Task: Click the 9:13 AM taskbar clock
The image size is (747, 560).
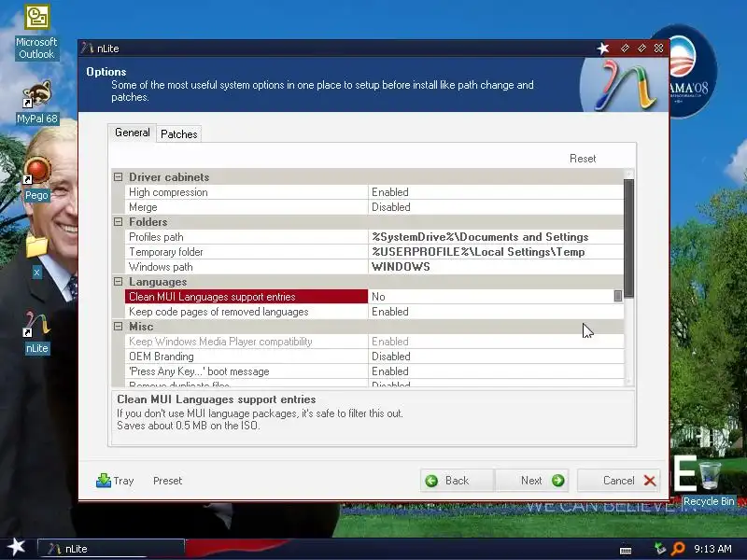Action: pos(712,549)
